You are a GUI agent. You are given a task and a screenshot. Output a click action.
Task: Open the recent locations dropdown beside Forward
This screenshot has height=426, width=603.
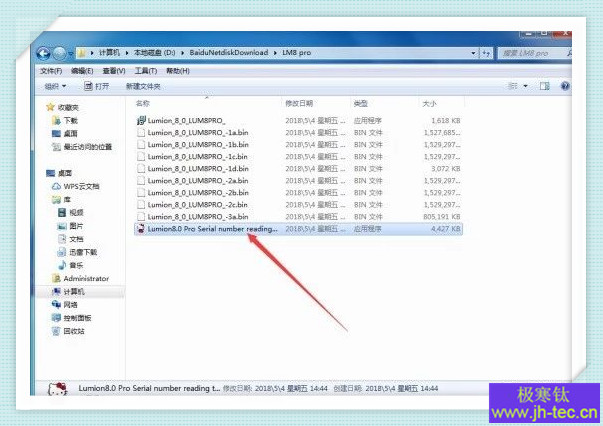tap(70, 53)
